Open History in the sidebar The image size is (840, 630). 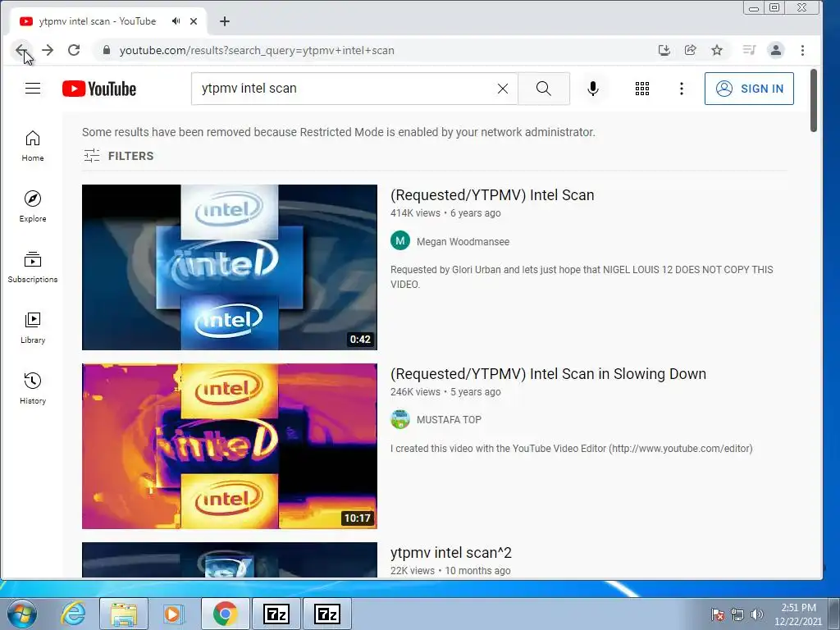pos(33,388)
